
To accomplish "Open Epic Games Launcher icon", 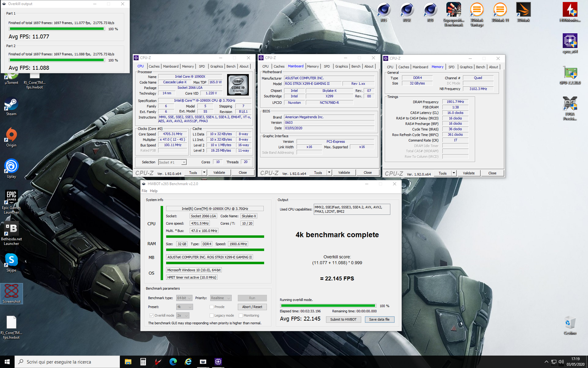I will (x=11, y=202).
